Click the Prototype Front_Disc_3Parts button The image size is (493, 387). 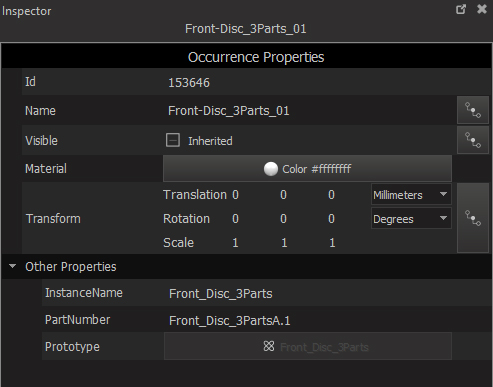308,346
